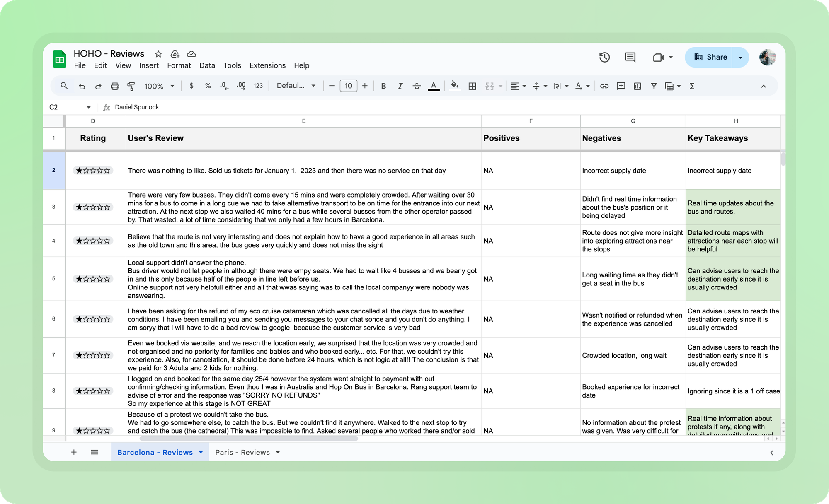Open the text rotation dropdown

tap(582, 86)
